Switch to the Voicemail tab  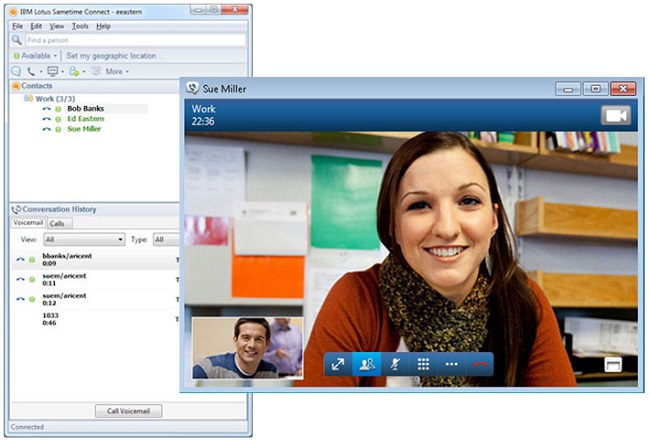tap(28, 223)
